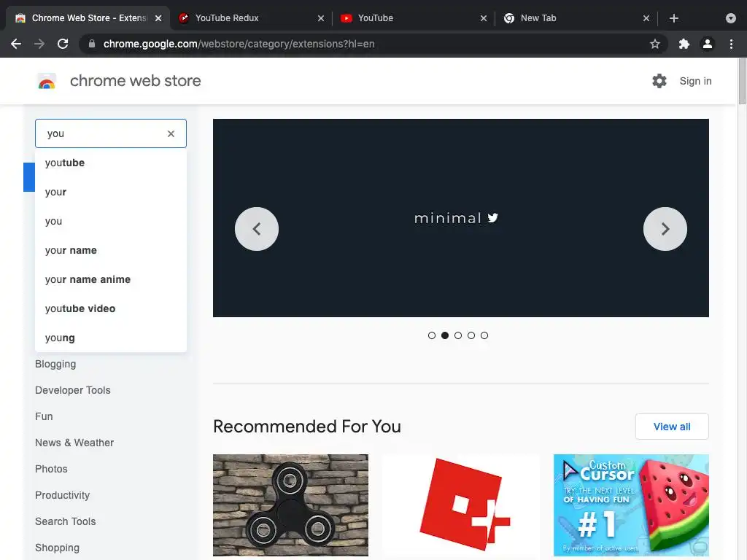This screenshot has height=560, width=747.
Task: Open the Developer Tools category
Action: (72, 391)
